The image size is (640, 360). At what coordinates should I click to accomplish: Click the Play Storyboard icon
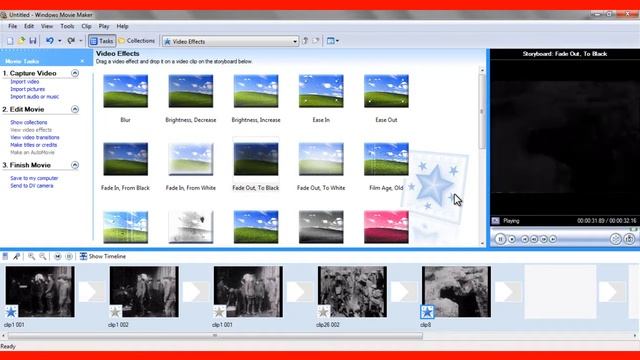coord(69,256)
